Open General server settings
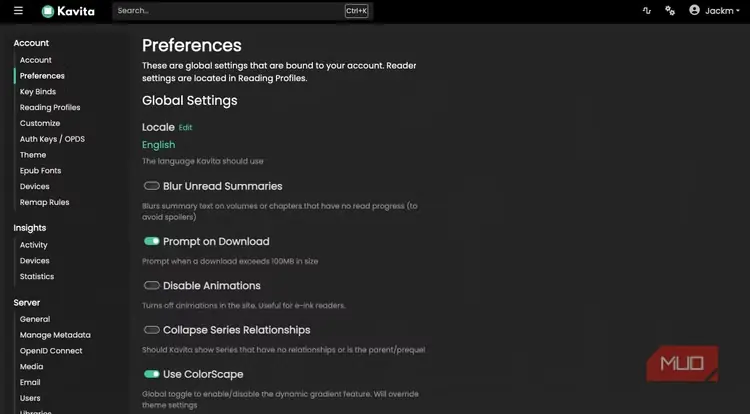Image resolution: width=750 pixels, height=414 pixels. coord(34,319)
